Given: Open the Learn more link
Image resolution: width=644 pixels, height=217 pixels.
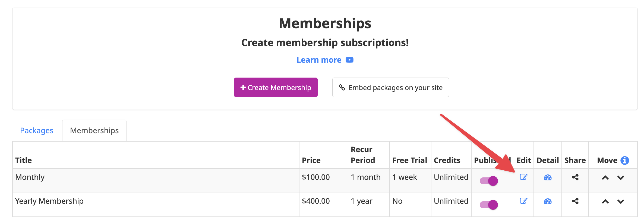Looking at the screenshot, I should click(x=319, y=60).
